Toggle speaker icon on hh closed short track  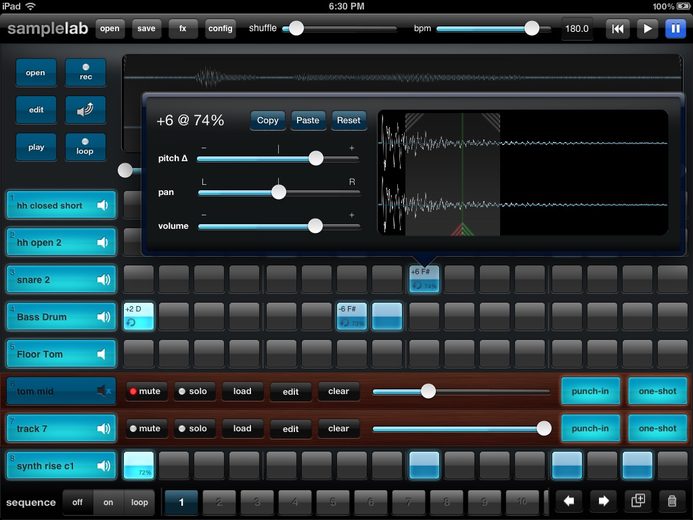pos(103,205)
